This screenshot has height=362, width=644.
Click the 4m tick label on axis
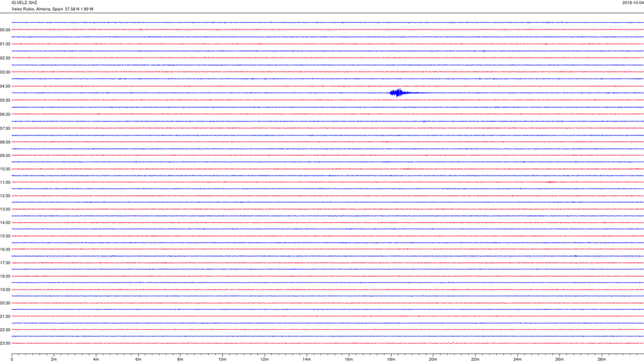tap(96, 359)
